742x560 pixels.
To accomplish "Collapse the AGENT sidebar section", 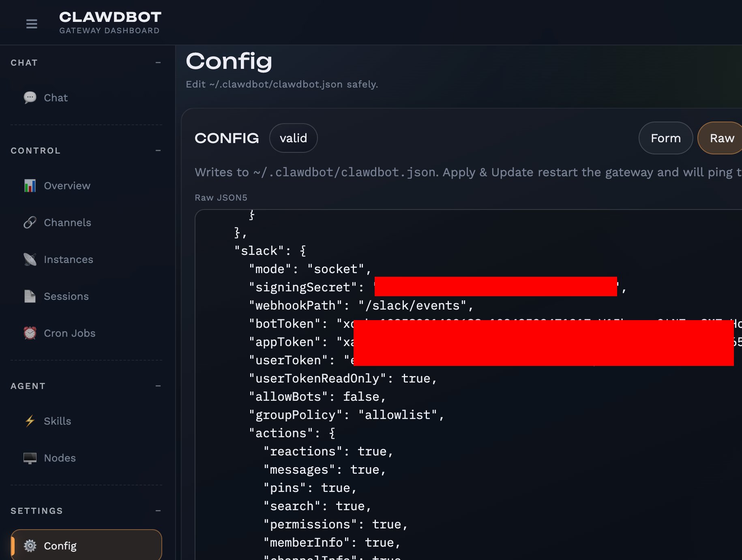I will (158, 386).
